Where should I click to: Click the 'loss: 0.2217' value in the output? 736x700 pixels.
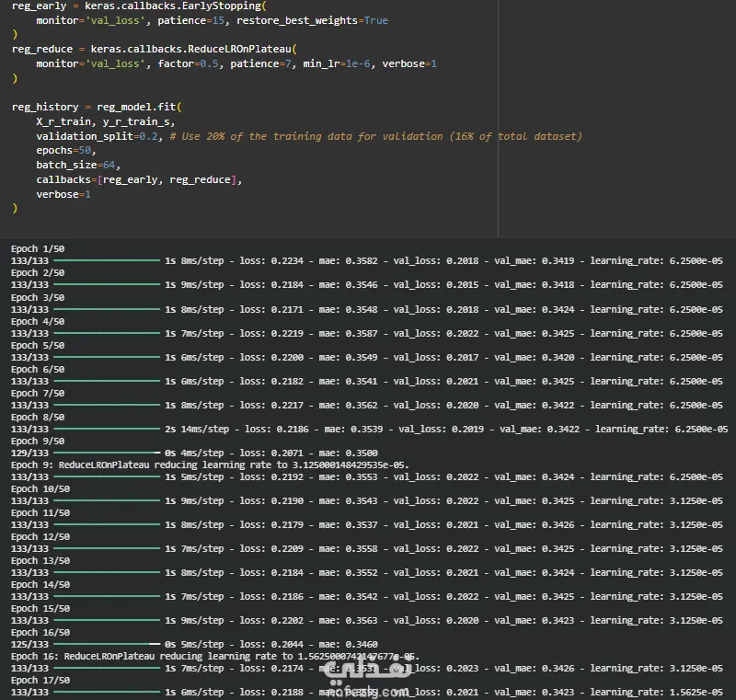point(271,406)
